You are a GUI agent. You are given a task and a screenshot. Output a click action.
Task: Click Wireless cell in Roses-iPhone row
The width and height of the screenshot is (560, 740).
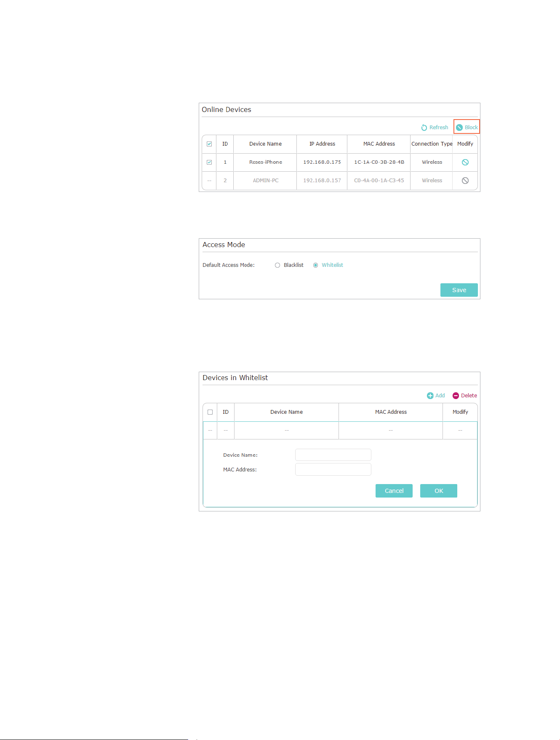[432, 162]
